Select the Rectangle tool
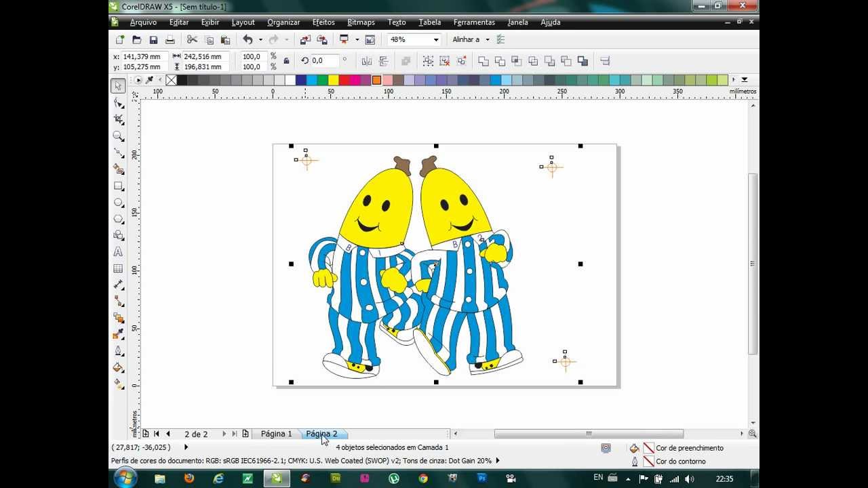 click(118, 186)
